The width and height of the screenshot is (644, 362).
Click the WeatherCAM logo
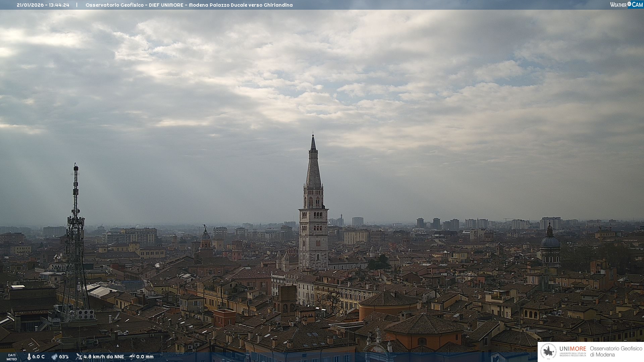point(626,5)
